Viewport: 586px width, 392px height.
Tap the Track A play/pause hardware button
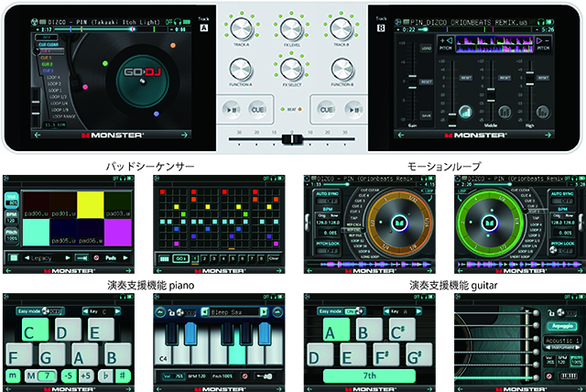(231, 110)
